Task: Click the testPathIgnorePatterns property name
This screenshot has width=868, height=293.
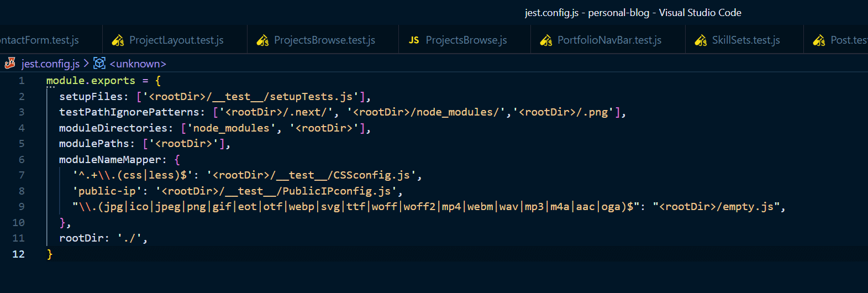Action: coord(129,112)
